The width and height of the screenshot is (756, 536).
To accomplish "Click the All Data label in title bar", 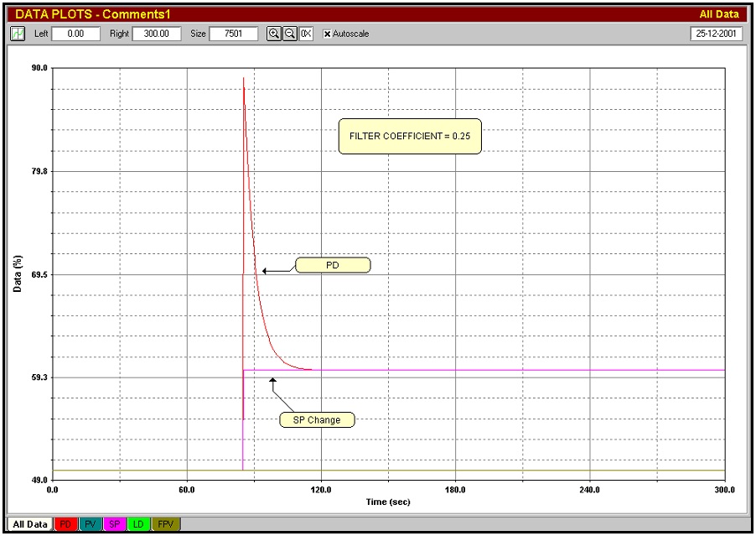I will point(720,13).
